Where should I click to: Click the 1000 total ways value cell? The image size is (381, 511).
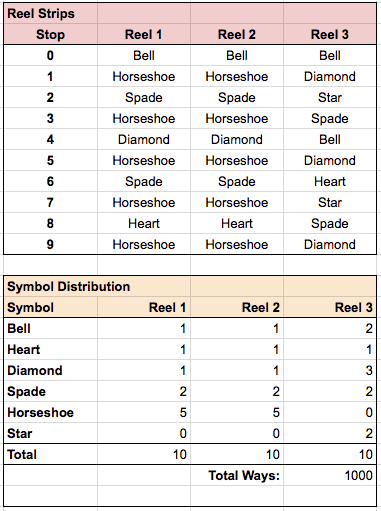[x=330, y=475]
